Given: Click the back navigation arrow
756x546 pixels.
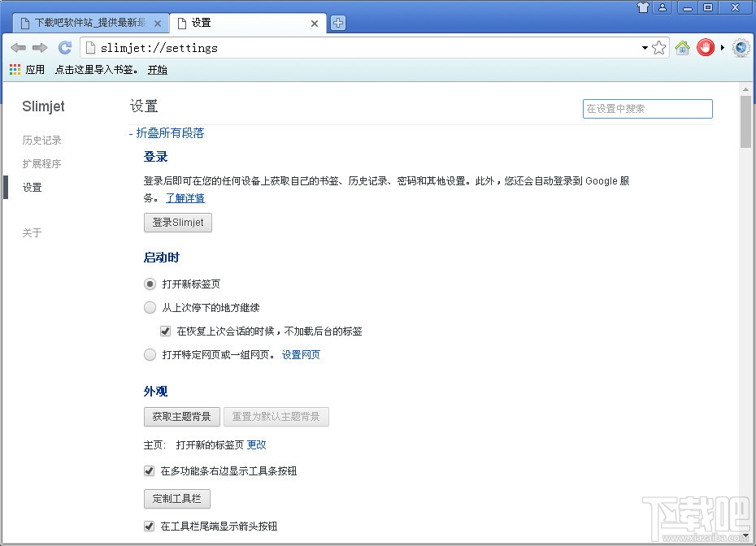Looking at the screenshot, I should tap(18, 47).
